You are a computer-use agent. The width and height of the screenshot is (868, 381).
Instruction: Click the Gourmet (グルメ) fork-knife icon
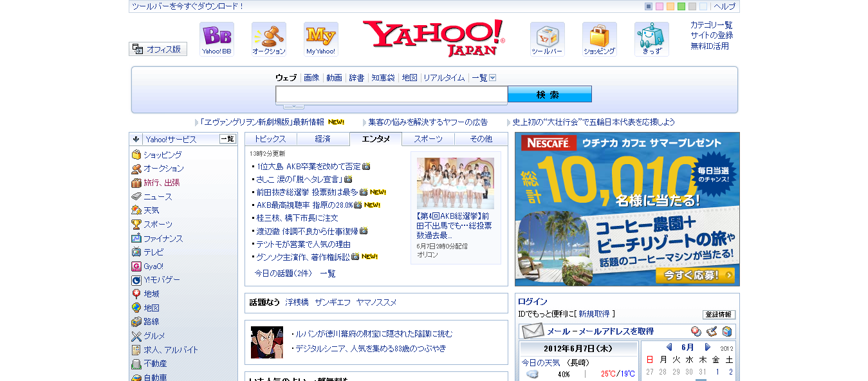[x=136, y=336]
